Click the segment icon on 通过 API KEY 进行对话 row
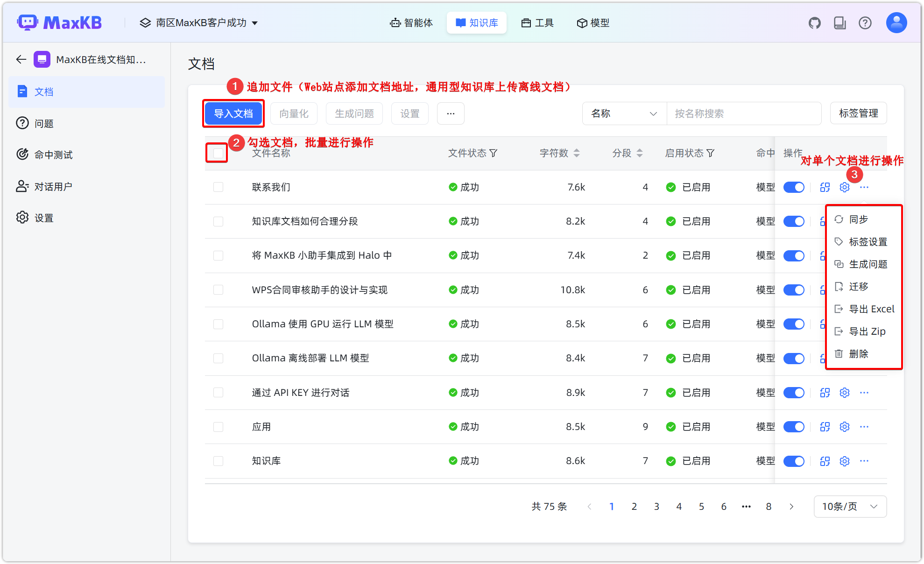 (x=824, y=392)
